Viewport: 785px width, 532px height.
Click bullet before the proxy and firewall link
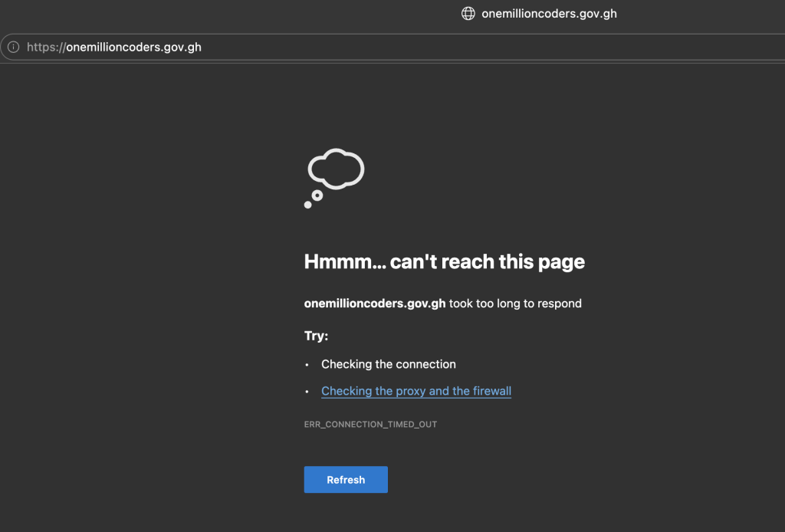pos(307,392)
